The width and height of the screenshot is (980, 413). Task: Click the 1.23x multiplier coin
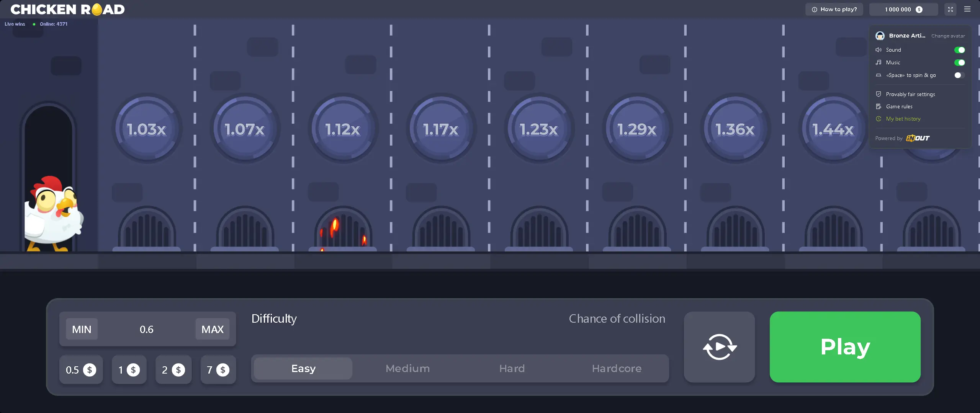(539, 129)
